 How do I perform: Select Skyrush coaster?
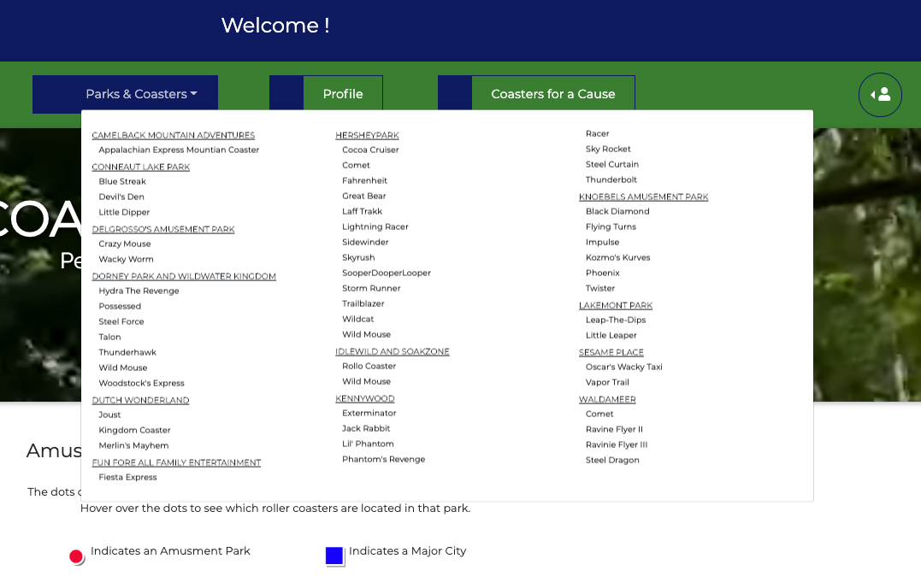(x=358, y=257)
